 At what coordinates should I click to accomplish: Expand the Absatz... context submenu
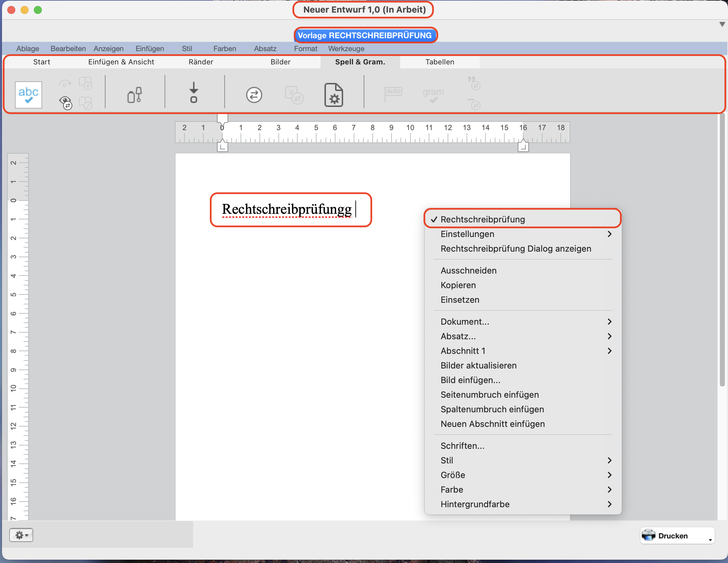pyautogui.click(x=523, y=336)
